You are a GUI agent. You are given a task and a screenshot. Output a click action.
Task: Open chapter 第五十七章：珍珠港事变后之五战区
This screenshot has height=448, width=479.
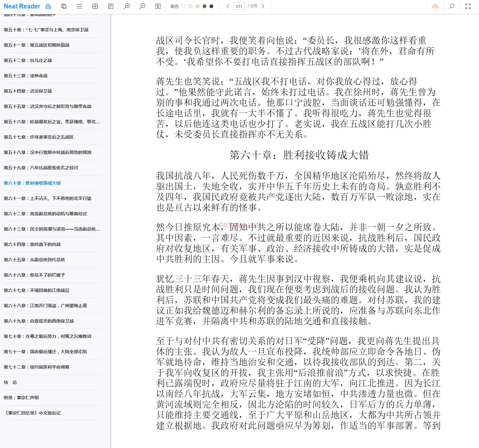pyautogui.click(x=53, y=137)
